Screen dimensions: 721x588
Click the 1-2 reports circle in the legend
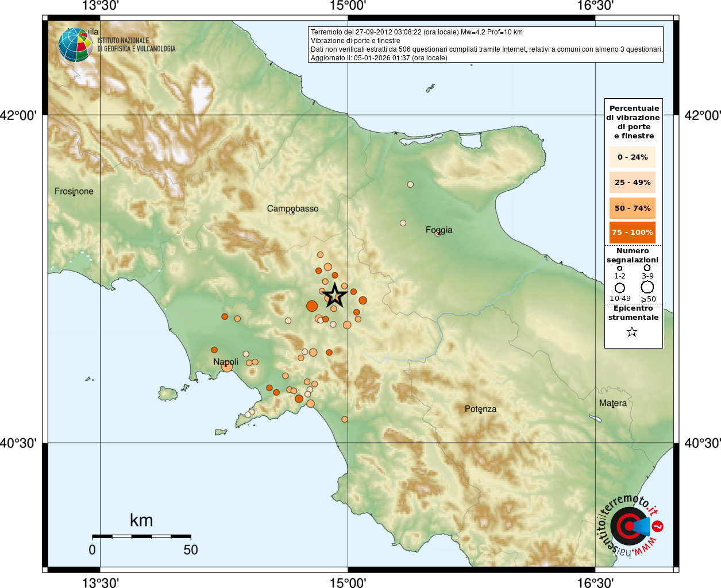[619, 268]
